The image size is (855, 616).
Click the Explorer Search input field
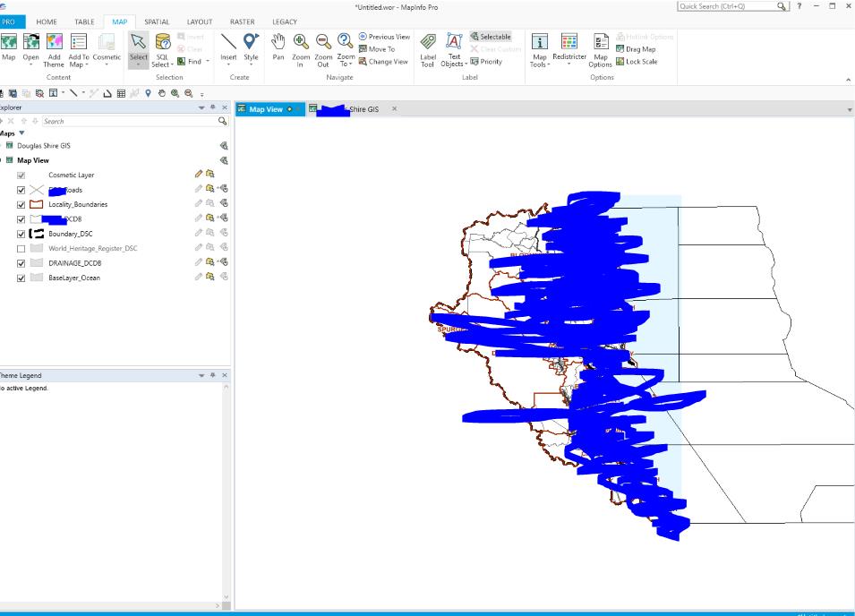click(x=130, y=121)
